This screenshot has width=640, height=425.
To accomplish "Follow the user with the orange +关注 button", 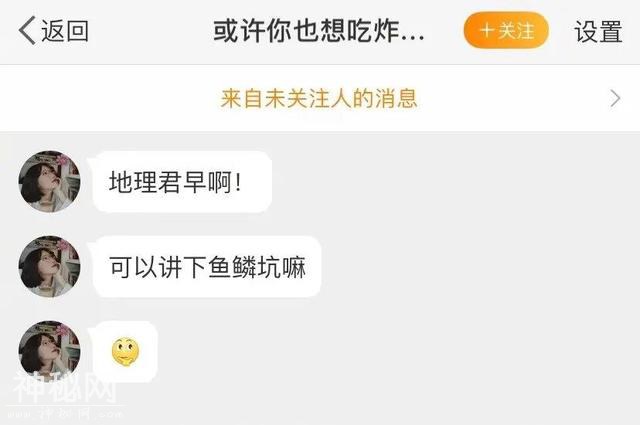I will point(506,30).
